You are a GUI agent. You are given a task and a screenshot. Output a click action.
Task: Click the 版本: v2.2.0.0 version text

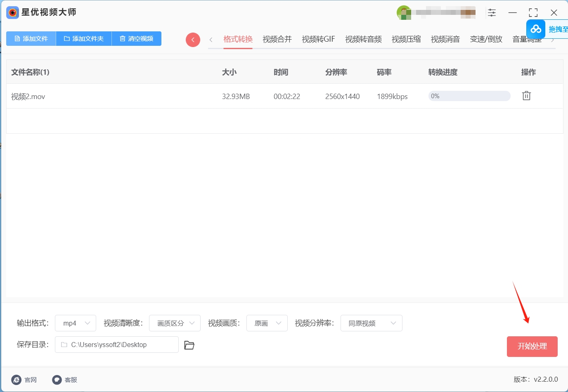point(536,379)
